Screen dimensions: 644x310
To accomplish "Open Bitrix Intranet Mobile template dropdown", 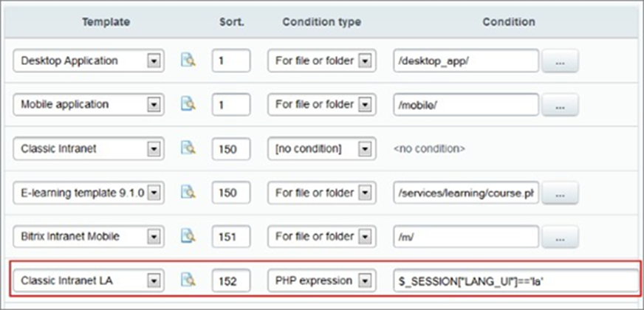I will tap(154, 237).
